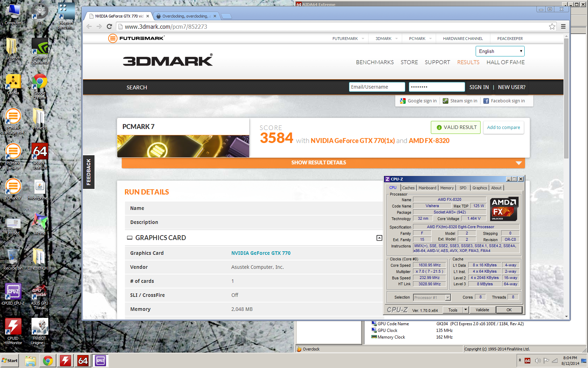
Task: Expand the FUTUREMARK top menu
Action: pyautogui.click(x=348, y=39)
